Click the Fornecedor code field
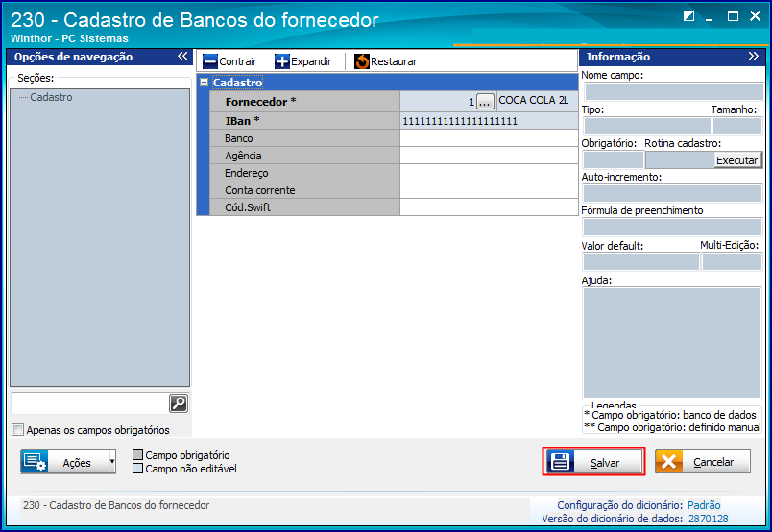This screenshot has width=772, height=532. point(438,102)
